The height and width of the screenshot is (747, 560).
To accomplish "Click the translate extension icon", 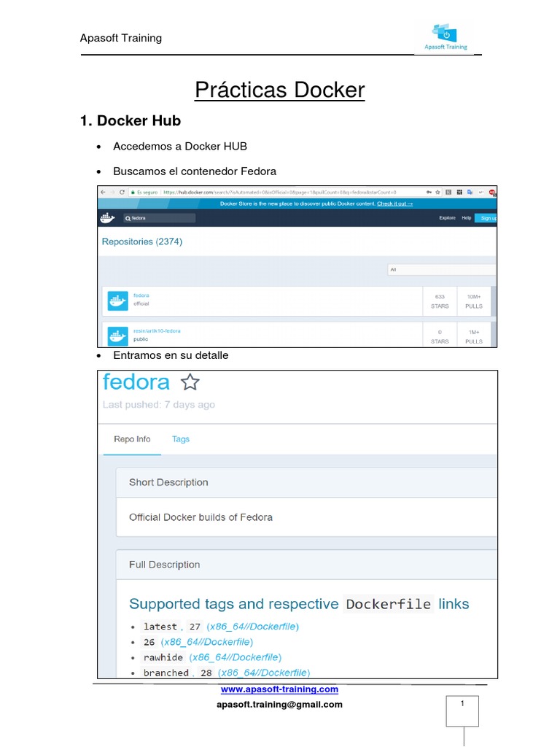I will [x=470, y=192].
